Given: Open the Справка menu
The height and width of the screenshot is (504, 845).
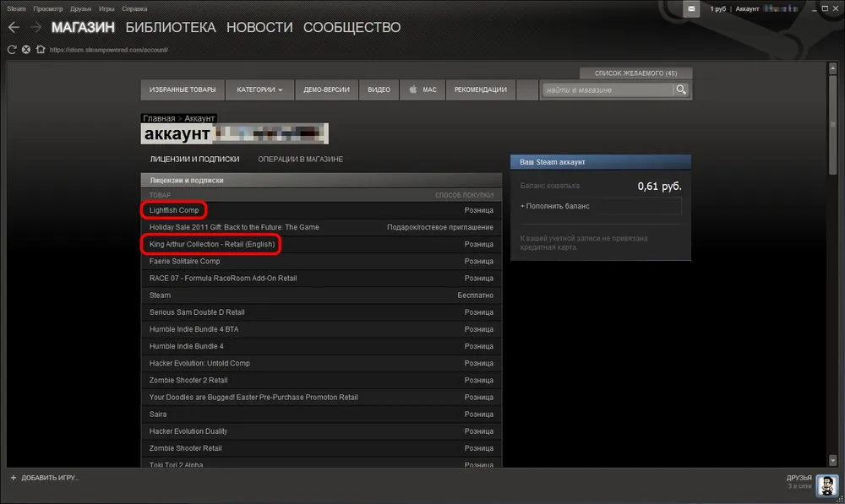Looking at the screenshot, I should [134, 8].
